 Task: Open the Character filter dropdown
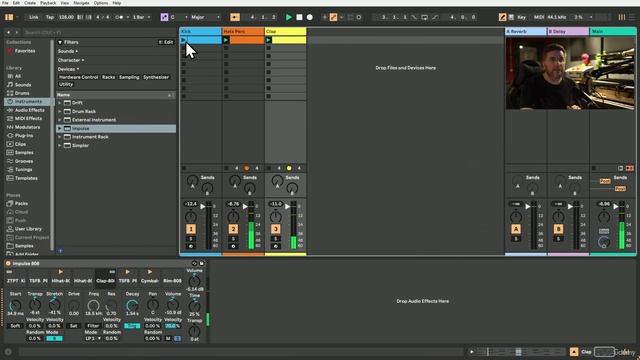coord(71,60)
